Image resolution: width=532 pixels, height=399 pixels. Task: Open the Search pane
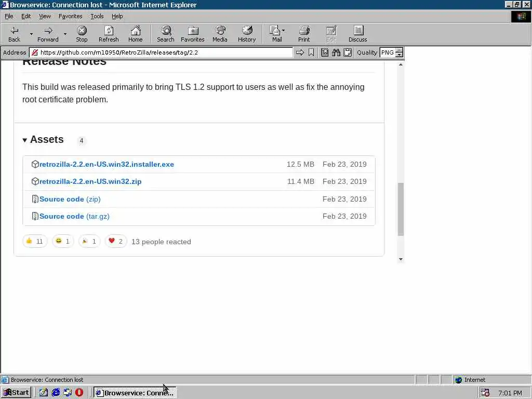166,34
